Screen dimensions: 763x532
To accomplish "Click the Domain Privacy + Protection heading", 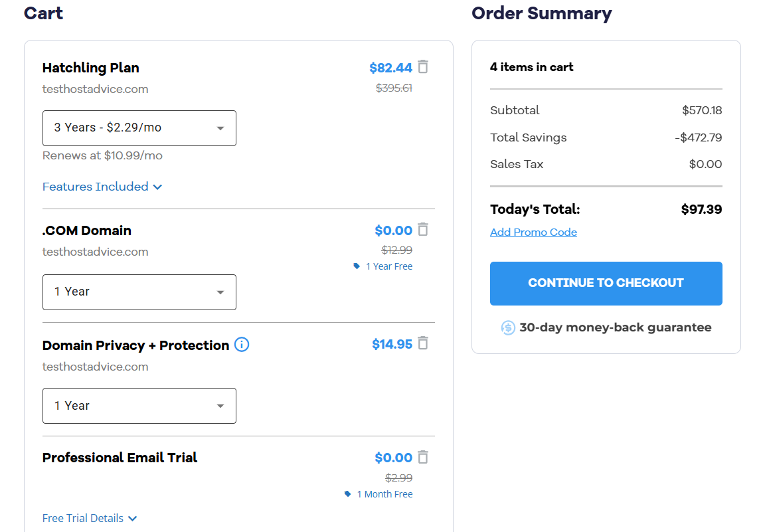I will pos(135,345).
